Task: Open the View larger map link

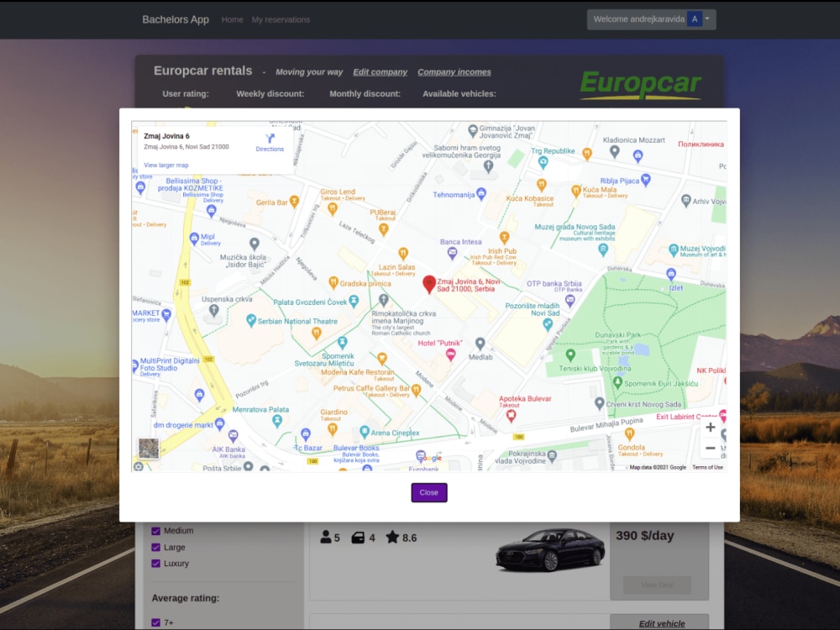Action: pyautogui.click(x=166, y=165)
